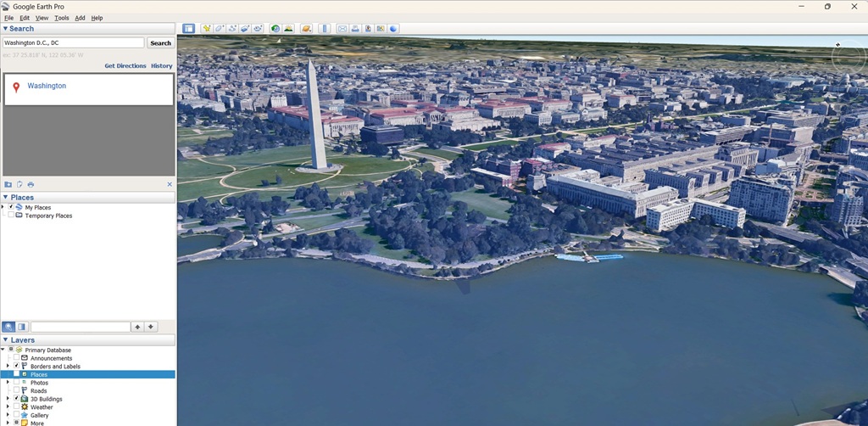Enable the Roads layer checkbox
Viewport: 868px width, 426px height.
pyautogui.click(x=16, y=390)
